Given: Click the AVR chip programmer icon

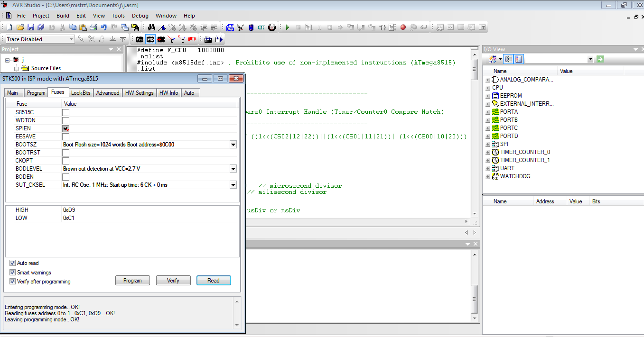Looking at the screenshot, I should pos(150,39).
